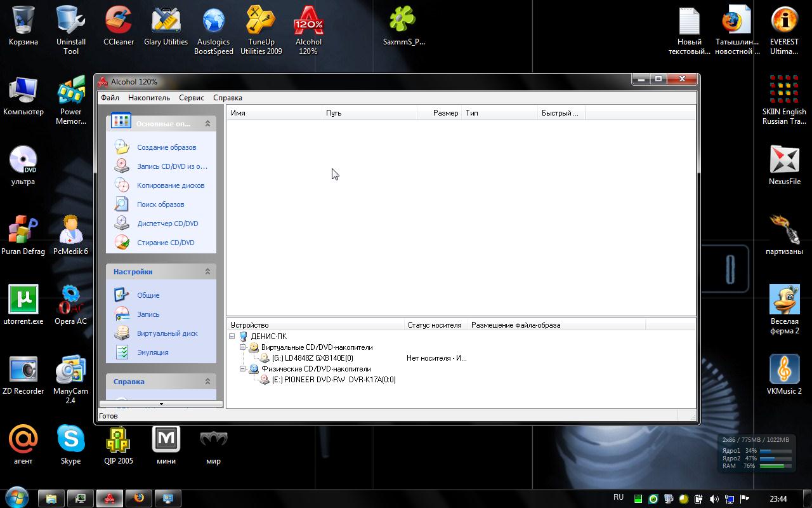Click the Тип column header
The image size is (812, 508).
500,113
